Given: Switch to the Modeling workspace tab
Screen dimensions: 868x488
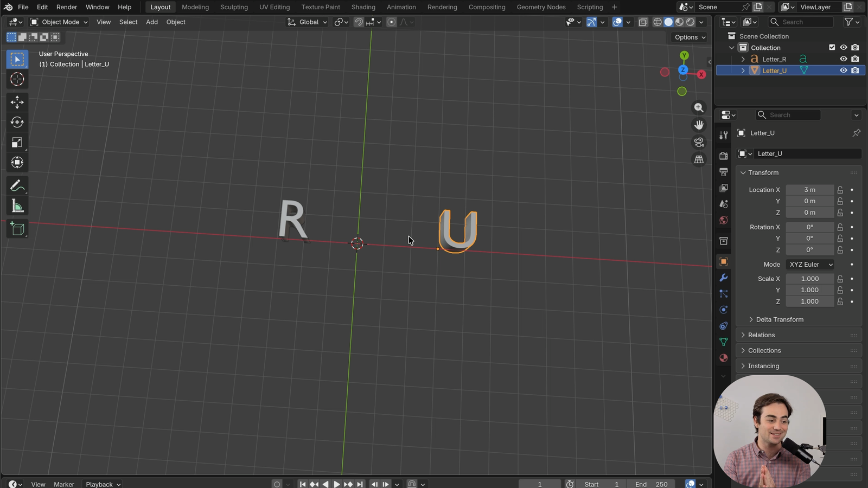Looking at the screenshot, I should click(x=195, y=7).
